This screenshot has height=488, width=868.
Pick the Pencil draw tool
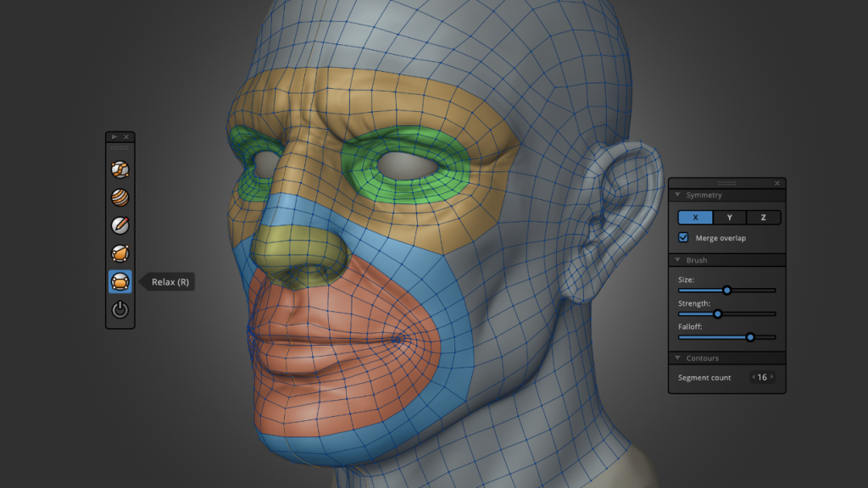pyautogui.click(x=119, y=225)
